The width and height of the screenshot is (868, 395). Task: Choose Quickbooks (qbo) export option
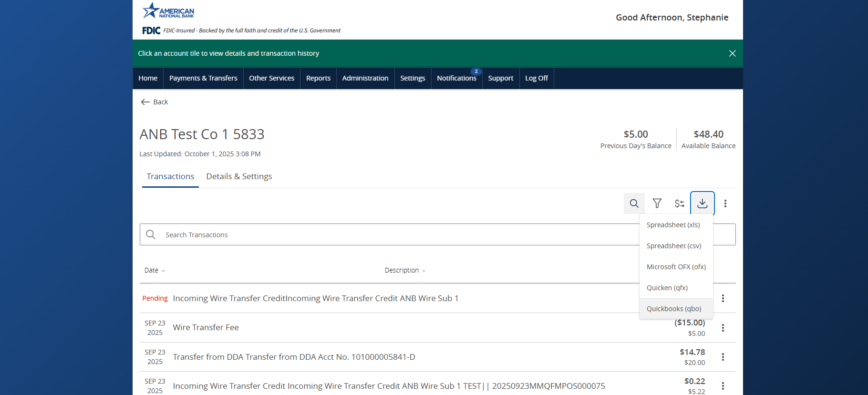click(673, 309)
